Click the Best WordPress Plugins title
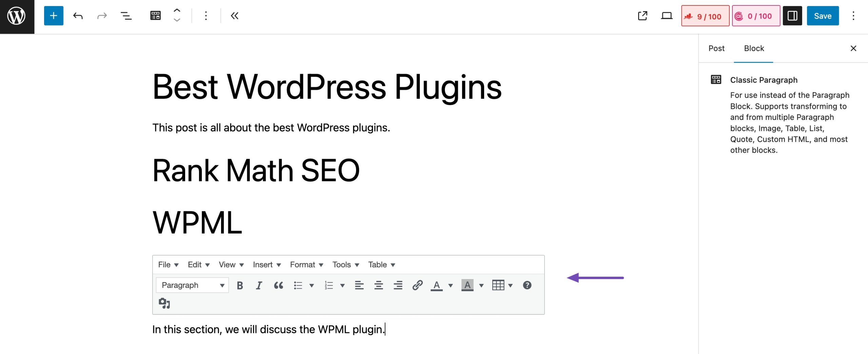 pyautogui.click(x=327, y=87)
